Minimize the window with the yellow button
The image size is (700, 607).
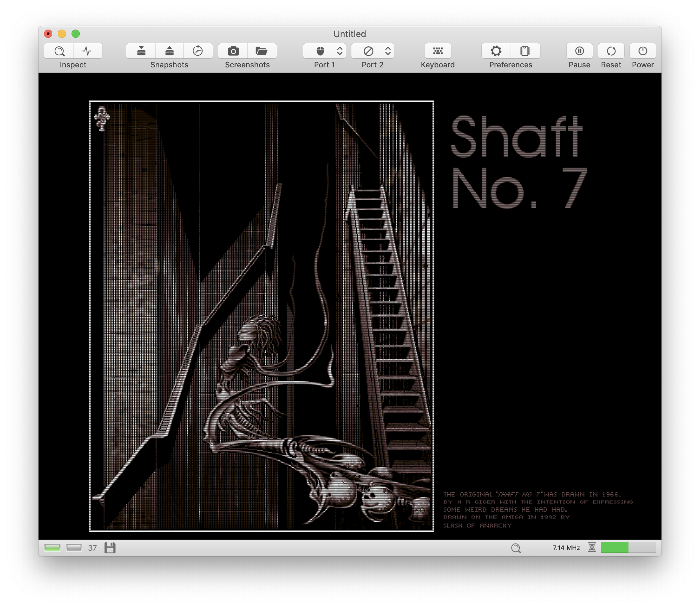(x=62, y=34)
